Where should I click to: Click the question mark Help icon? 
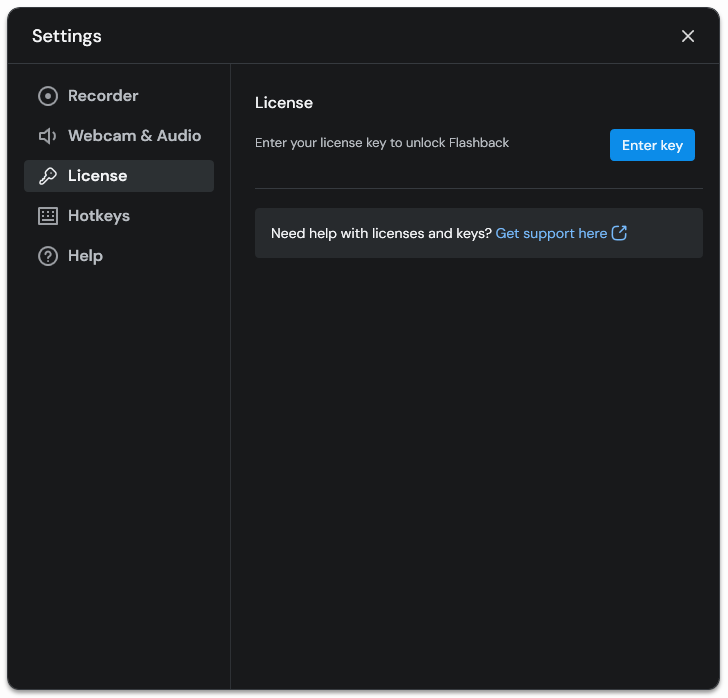[48, 256]
